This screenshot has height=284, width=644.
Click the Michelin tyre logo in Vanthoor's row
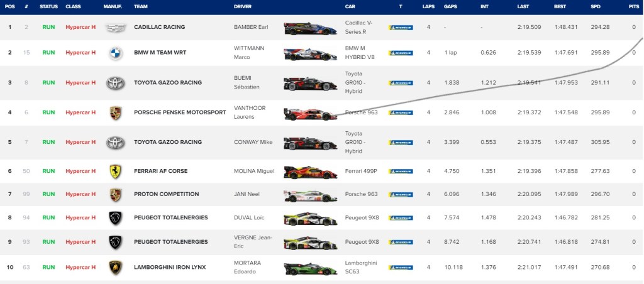pos(401,112)
